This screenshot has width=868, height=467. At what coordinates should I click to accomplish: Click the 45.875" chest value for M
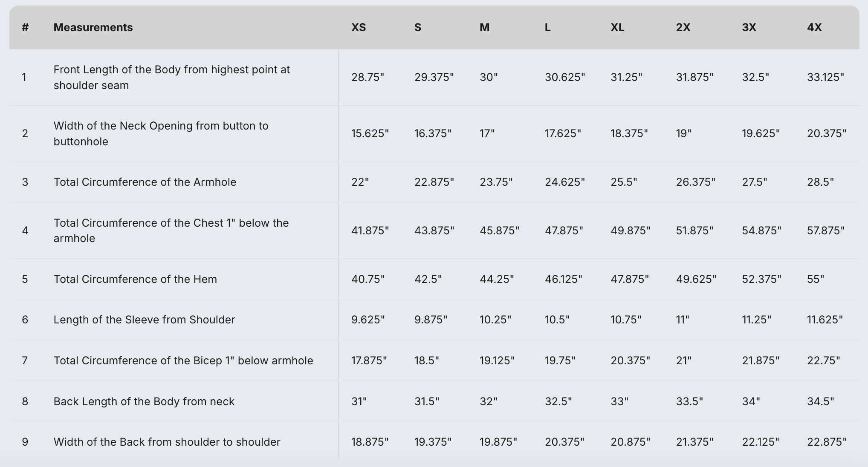point(499,231)
